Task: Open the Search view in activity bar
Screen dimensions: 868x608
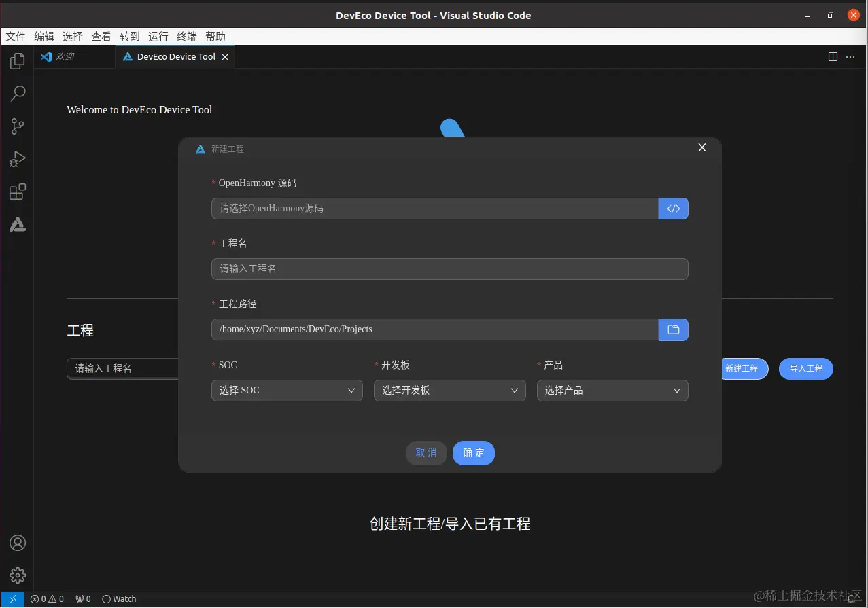Action: [x=18, y=94]
